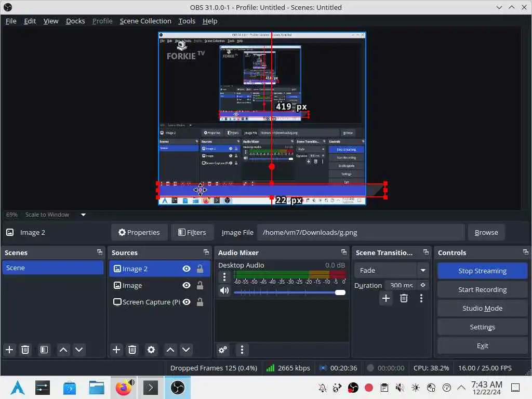Remove the selected source with the trash icon

coord(132,350)
